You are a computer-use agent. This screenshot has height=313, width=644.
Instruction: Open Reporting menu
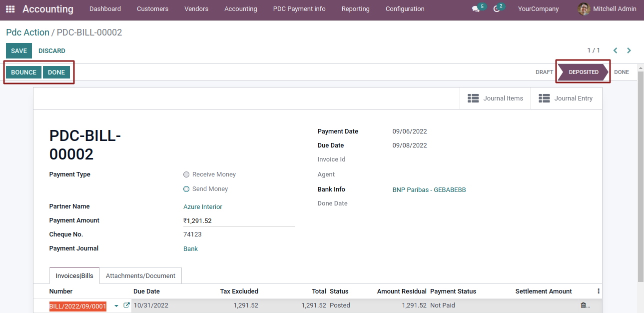point(356,9)
